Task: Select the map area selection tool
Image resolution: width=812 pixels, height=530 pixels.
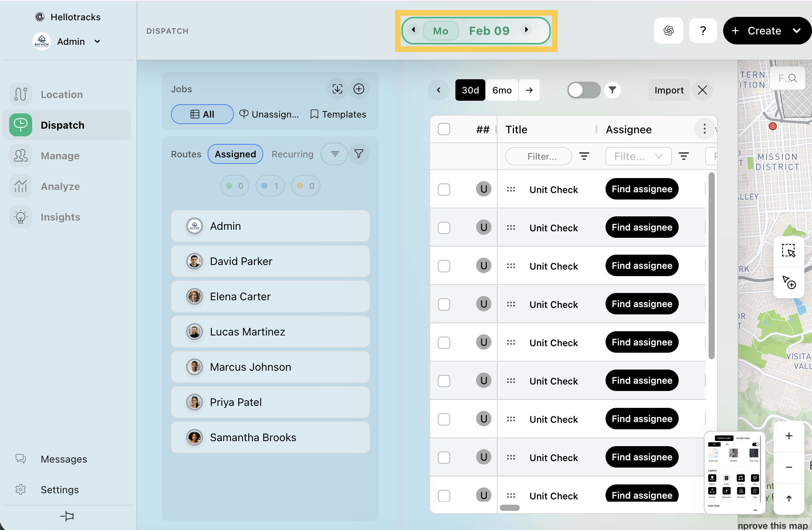Action: (x=788, y=251)
